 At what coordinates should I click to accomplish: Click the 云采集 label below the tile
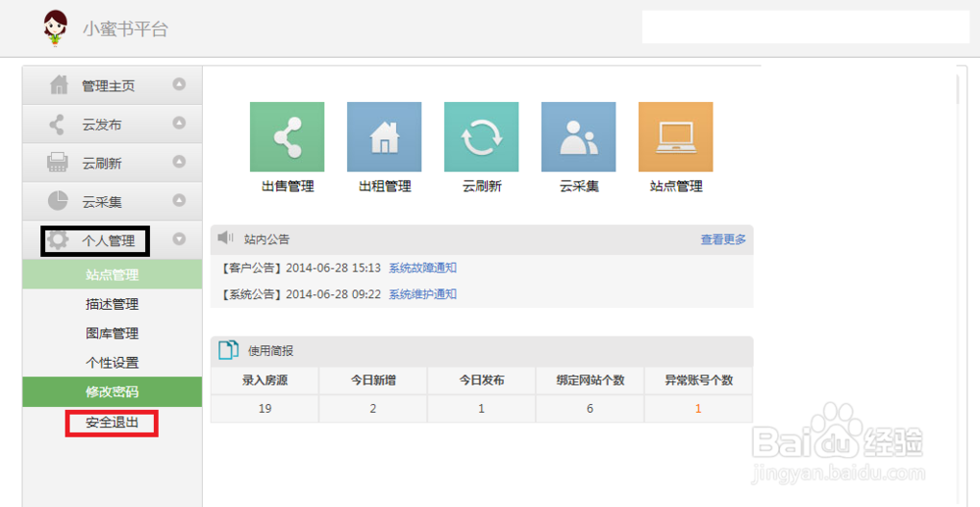point(579,186)
